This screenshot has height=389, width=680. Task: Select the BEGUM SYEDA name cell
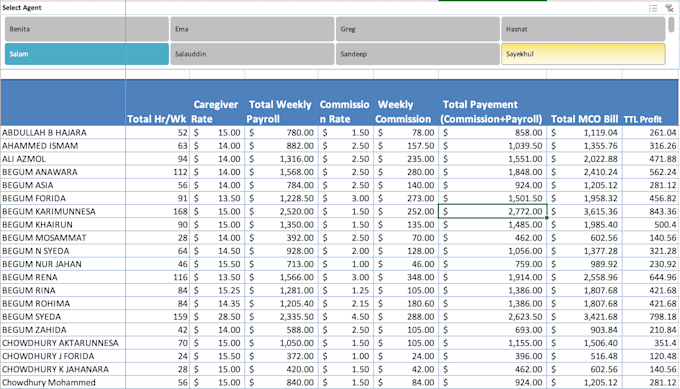coord(63,317)
